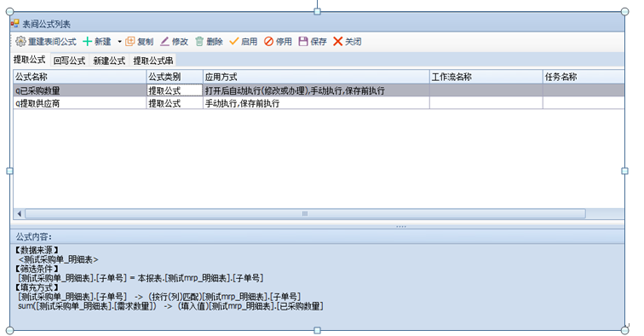This screenshot has height=336, width=644.
Task: Click the 应用方式 column header
Action: point(316,77)
